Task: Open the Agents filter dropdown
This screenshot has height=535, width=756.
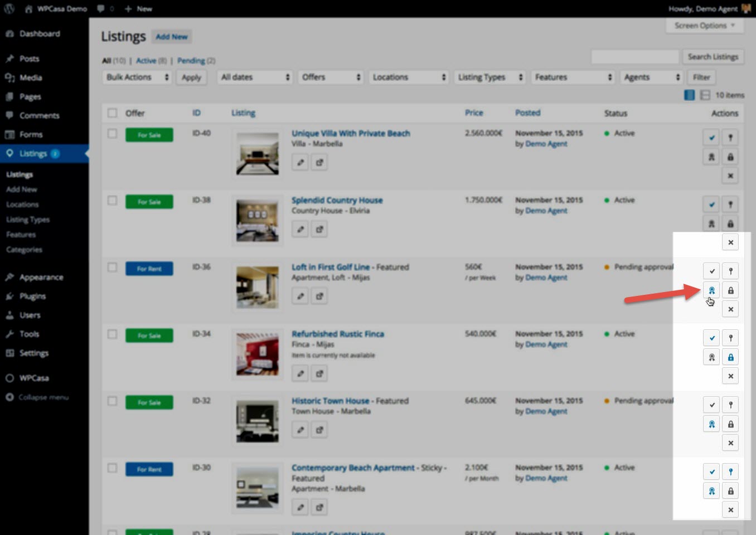Action: [652, 77]
